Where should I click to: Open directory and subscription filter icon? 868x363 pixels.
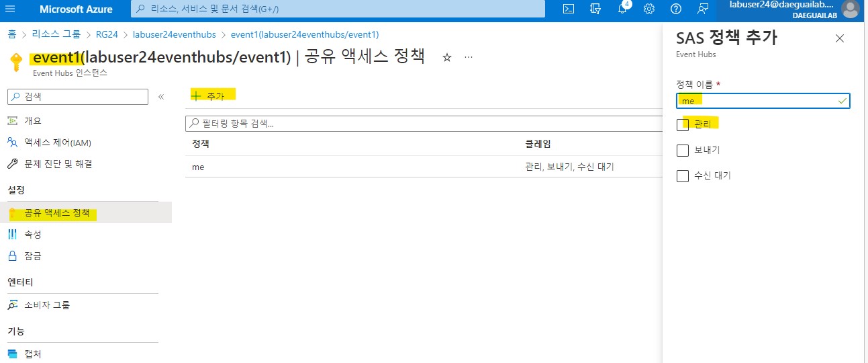click(x=595, y=9)
